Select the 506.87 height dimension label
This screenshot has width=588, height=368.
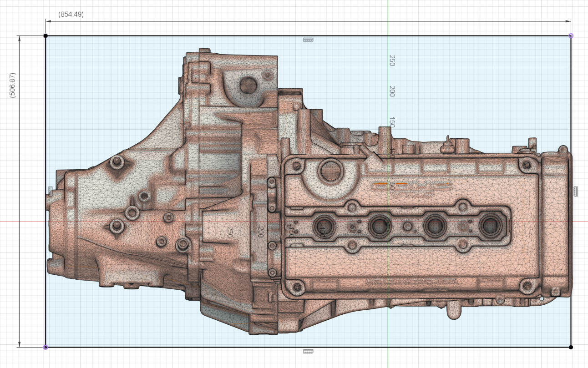tap(13, 85)
